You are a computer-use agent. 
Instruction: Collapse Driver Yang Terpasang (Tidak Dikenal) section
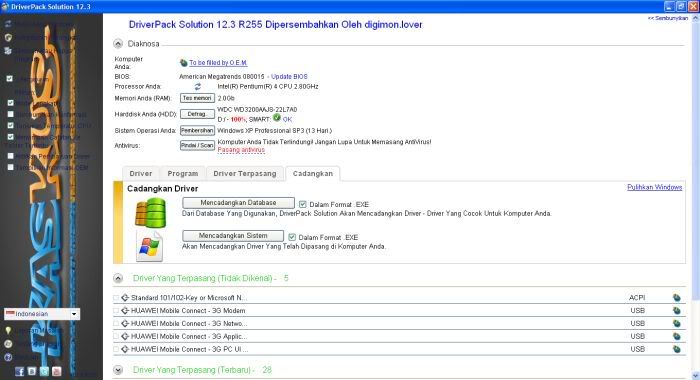(x=118, y=279)
